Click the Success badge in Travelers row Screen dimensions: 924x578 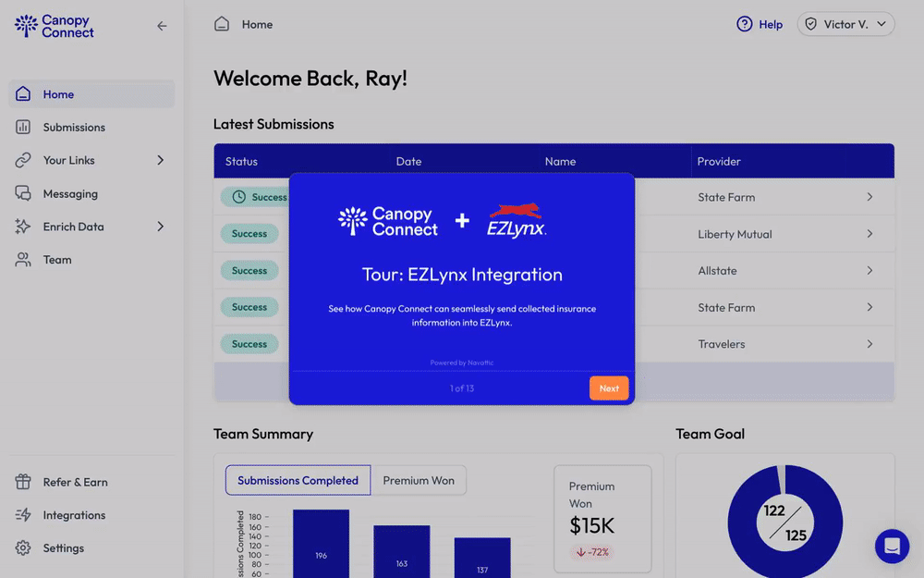(x=249, y=344)
